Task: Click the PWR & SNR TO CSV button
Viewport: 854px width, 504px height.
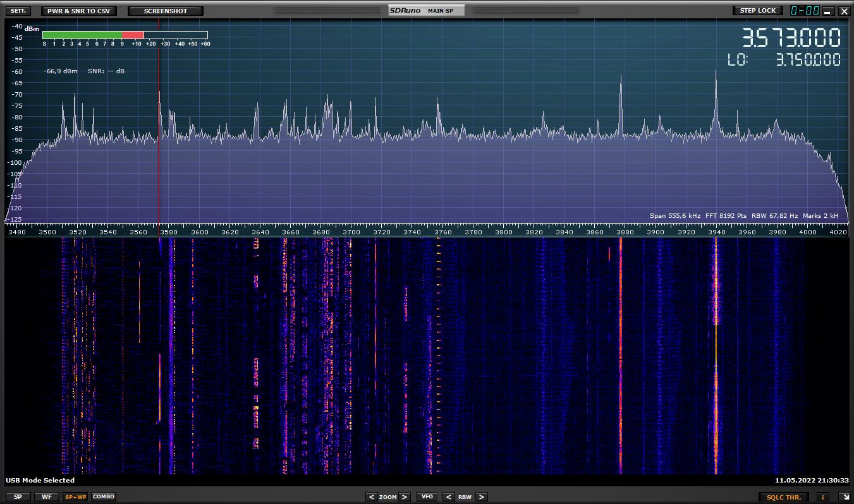Action: [x=78, y=11]
